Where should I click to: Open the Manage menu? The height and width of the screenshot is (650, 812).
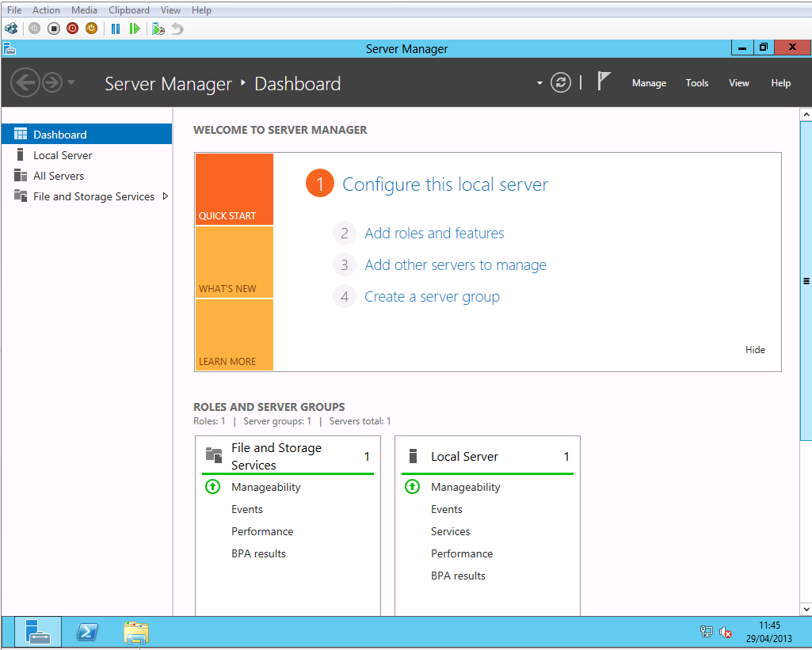pos(649,83)
